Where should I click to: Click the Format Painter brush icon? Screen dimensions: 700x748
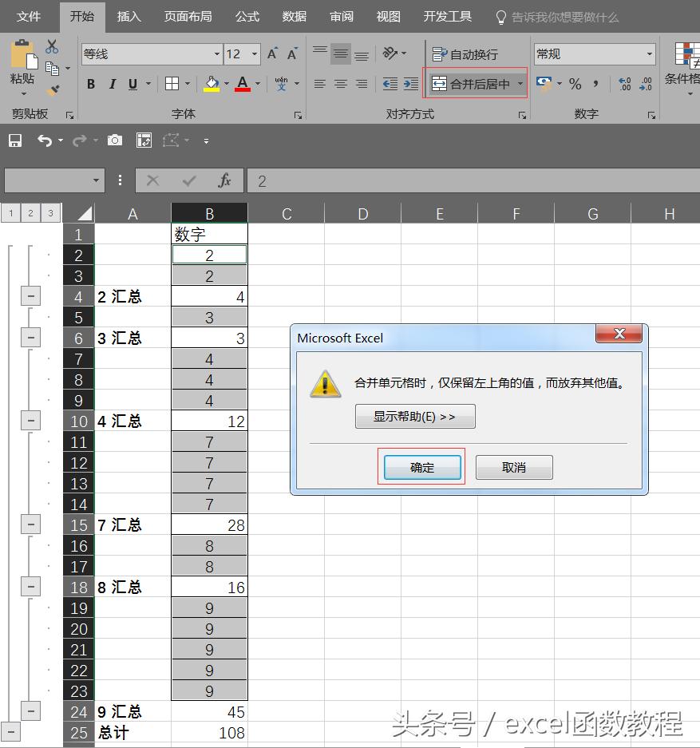[53, 91]
